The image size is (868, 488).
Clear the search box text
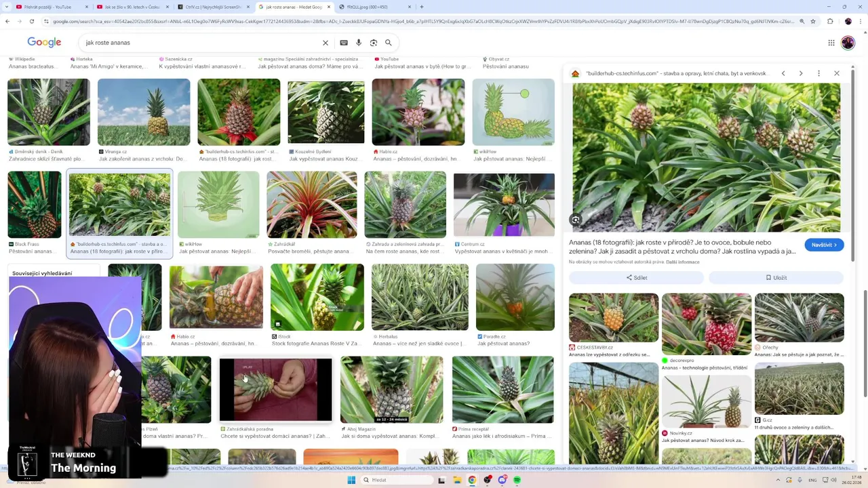point(325,43)
